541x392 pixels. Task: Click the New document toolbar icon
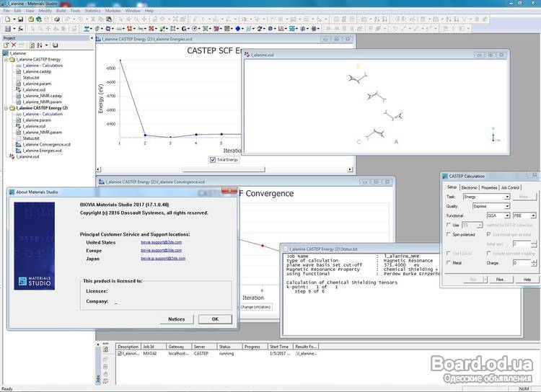pos(8,19)
